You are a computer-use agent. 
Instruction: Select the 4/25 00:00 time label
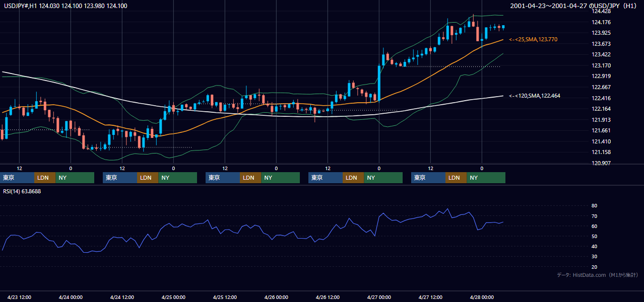pos(173,297)
